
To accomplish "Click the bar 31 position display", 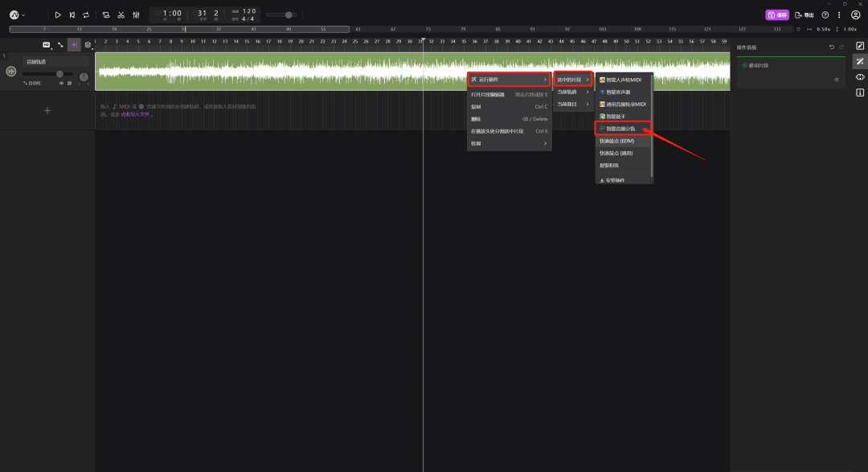I will click(203, 14).
